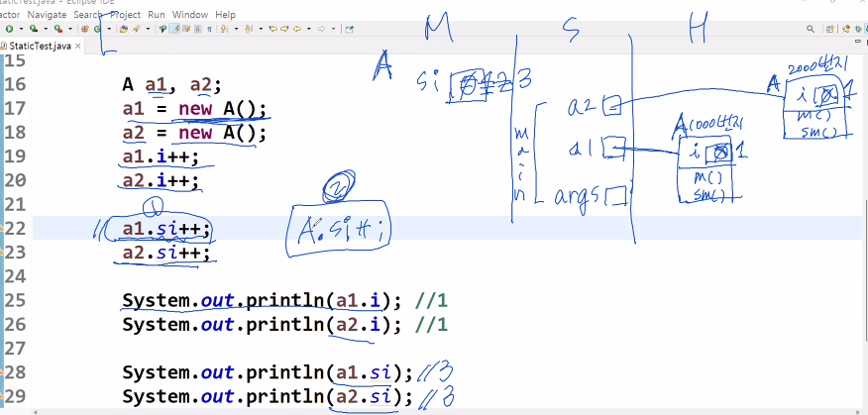This screenshot has width=868, height=415.
Task: Switch to Java EE perspective
Action: [846, 29]
